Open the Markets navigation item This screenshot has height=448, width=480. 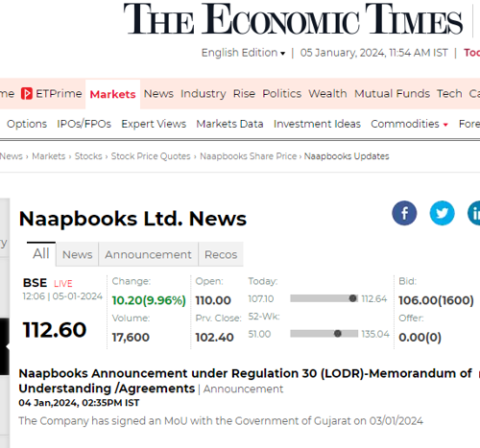point(112,94)
